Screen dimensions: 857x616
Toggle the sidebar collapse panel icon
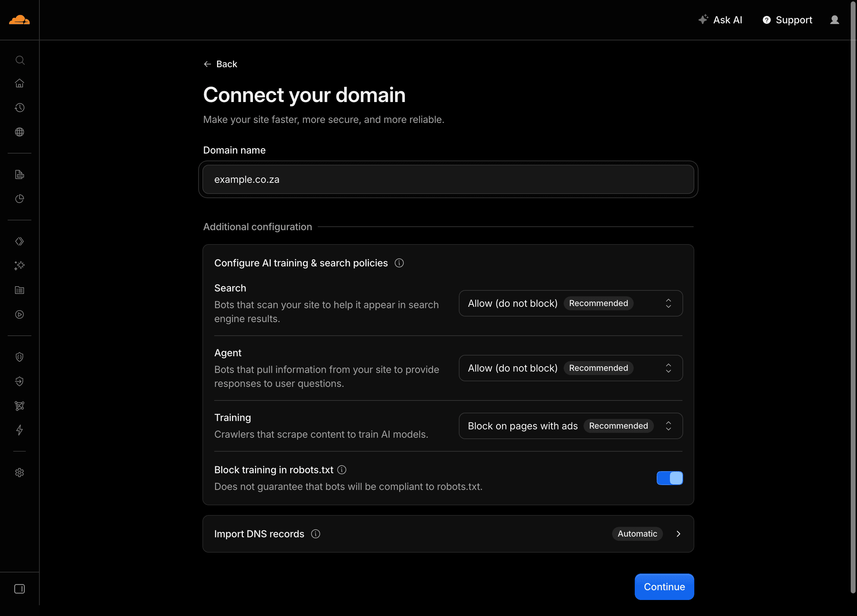point(20,588)
